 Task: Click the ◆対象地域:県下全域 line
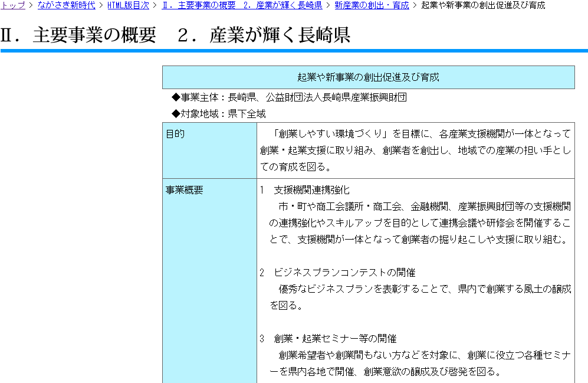(x=218, y=114)
